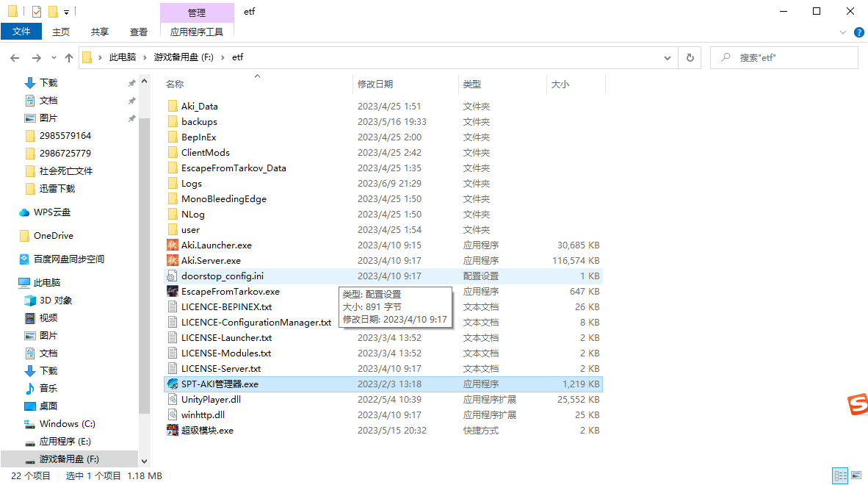This screenshot has height=485, width=868.
Task: Select 迅雷下载 folder in quick access
Action: 57,189
